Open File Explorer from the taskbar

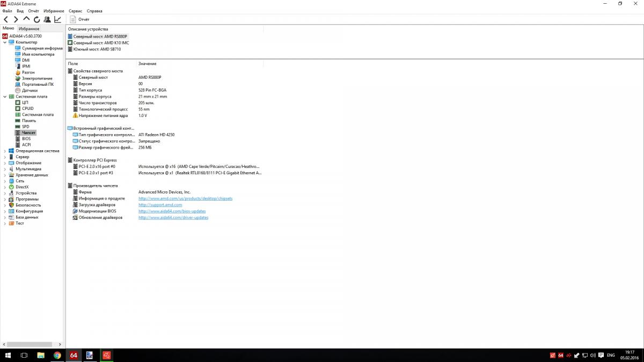point(41,355)
